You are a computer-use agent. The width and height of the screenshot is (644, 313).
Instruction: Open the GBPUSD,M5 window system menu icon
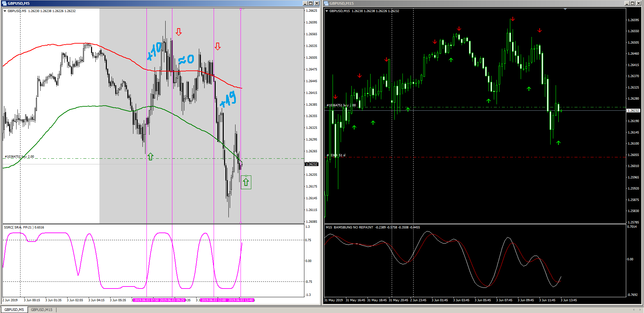(x=4, y=3)
